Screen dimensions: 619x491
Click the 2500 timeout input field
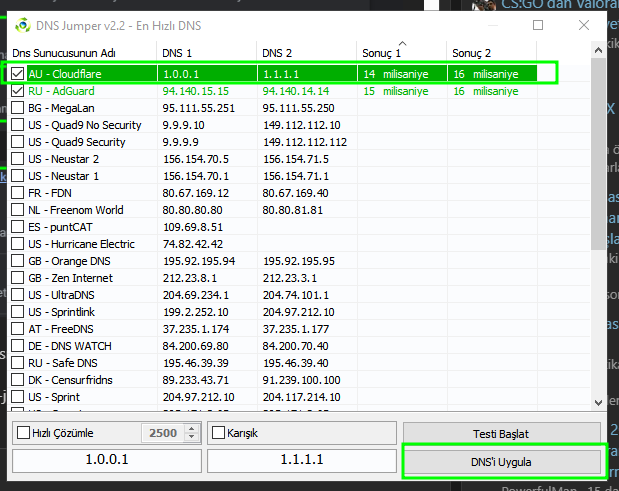[163, 433]
